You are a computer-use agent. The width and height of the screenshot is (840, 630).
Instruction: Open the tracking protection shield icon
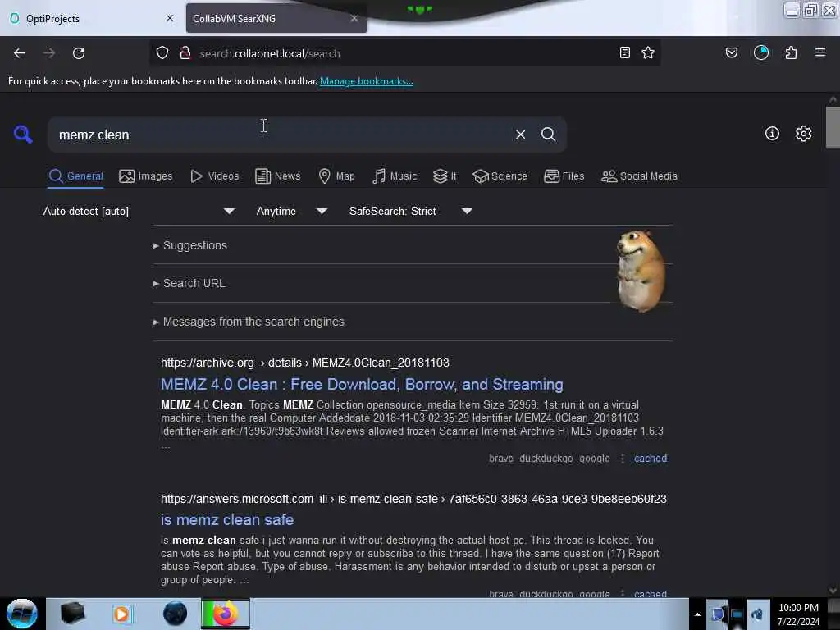[x=162, y=53]
